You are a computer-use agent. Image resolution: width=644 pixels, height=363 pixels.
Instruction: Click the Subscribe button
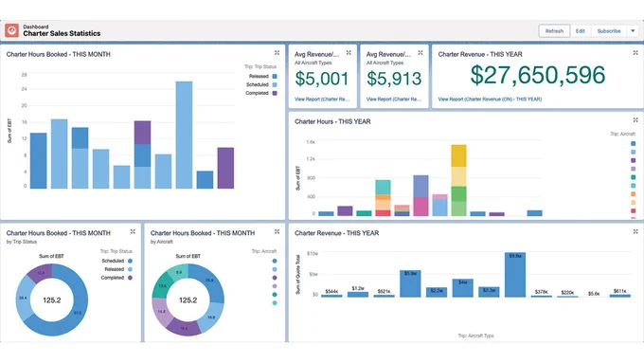click(609, 31)
